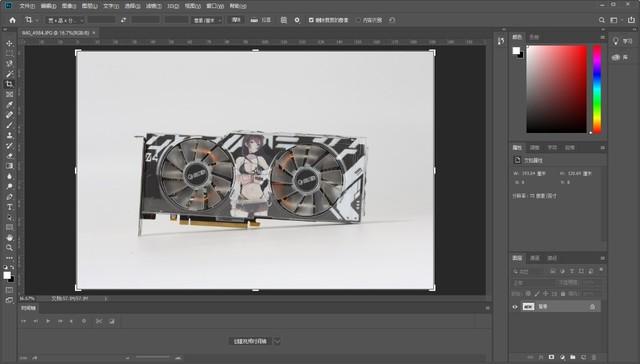Click the create video timeline button
The width and height of the screenshot is (640, 364).
click(250, 341)
